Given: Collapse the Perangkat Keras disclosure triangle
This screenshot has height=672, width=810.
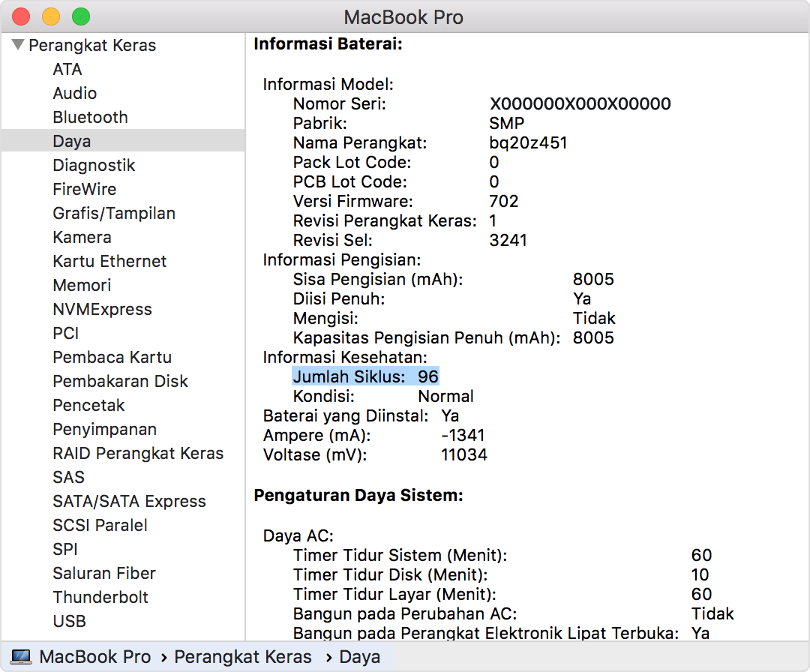Looking at the screenshot, I should point(18,45).
